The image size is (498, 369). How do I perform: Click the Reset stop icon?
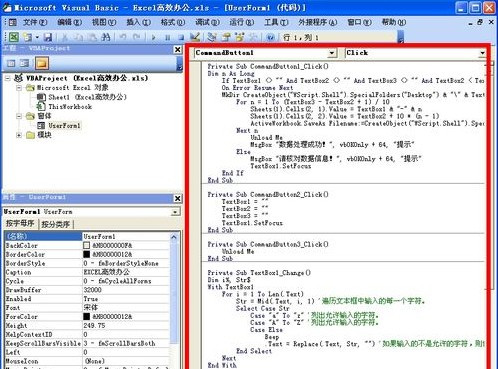[181, 37]
